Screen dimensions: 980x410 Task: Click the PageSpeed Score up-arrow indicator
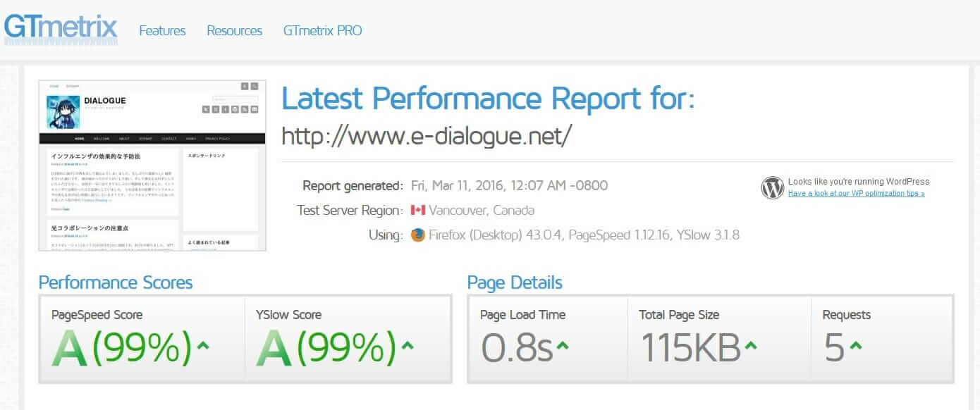tap(203, 346)
